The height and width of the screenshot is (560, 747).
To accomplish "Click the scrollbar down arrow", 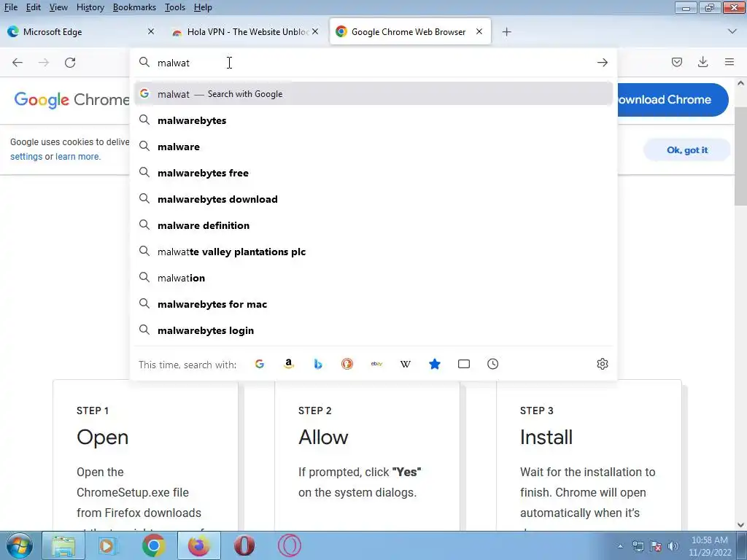I will pos(740,525).
